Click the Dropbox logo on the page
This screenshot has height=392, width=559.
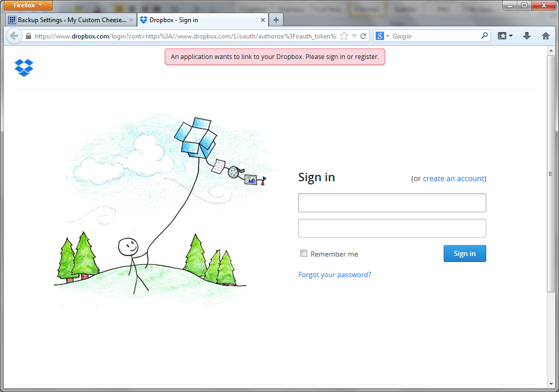tap(24, 67)
